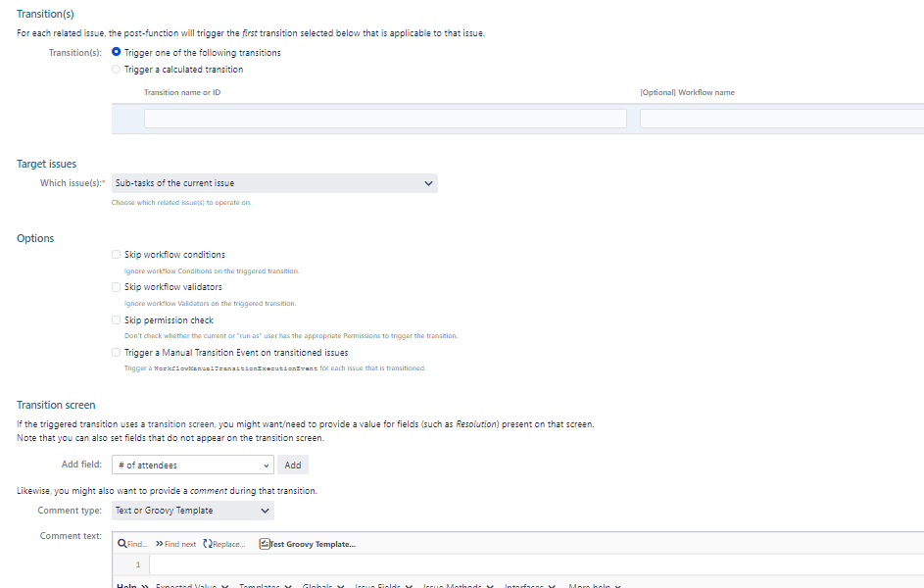Open the Comment type dropdown
924x588 pixels.
tap(193, 511)
